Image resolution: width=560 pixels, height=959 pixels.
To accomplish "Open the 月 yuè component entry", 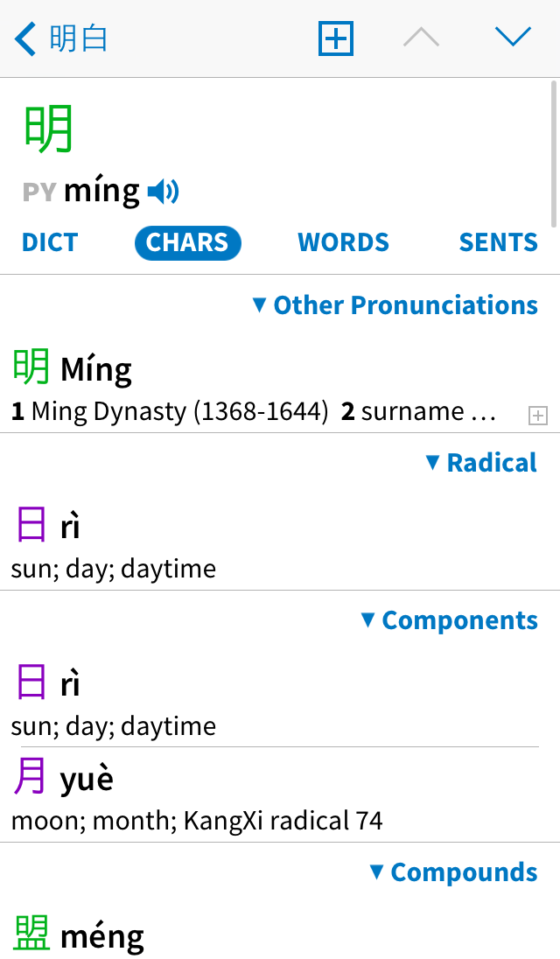I will [x=197, y=794].
